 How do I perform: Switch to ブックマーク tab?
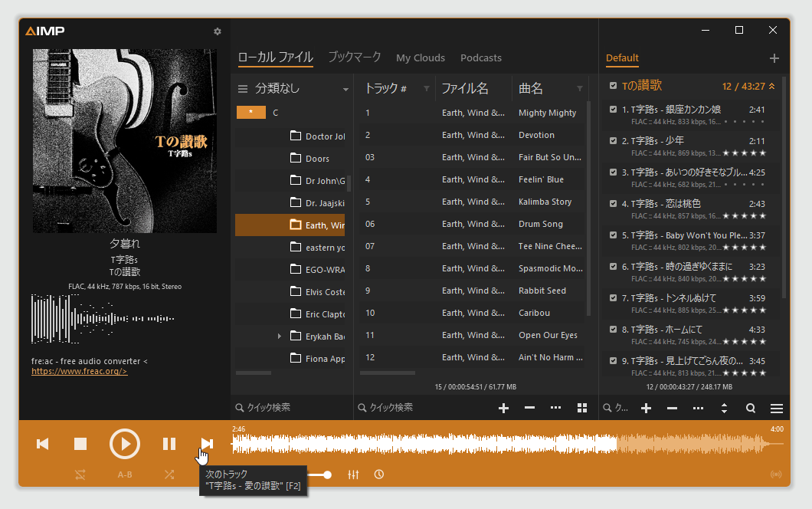(355, 57)
